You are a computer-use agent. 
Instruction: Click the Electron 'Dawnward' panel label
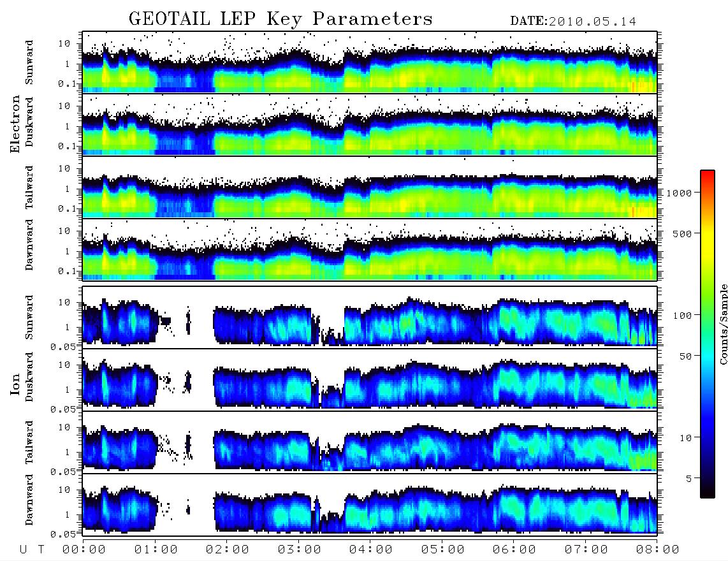(x=29, y=245)
